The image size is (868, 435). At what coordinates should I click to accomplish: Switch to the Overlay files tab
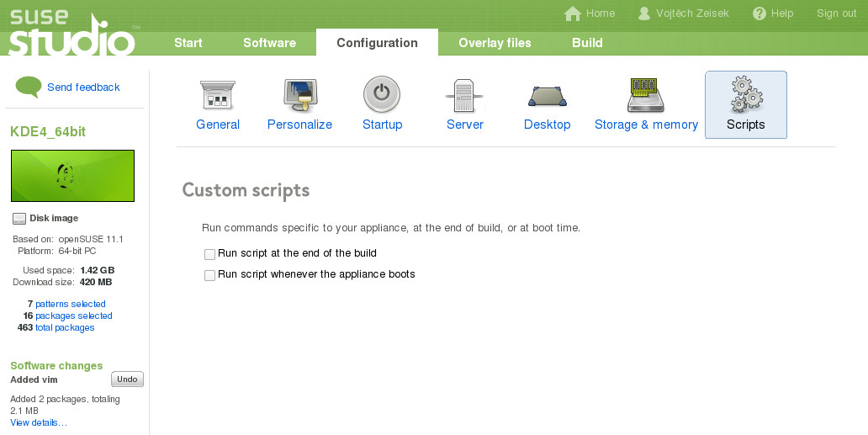pyautogui.click(x=495, y=43)
